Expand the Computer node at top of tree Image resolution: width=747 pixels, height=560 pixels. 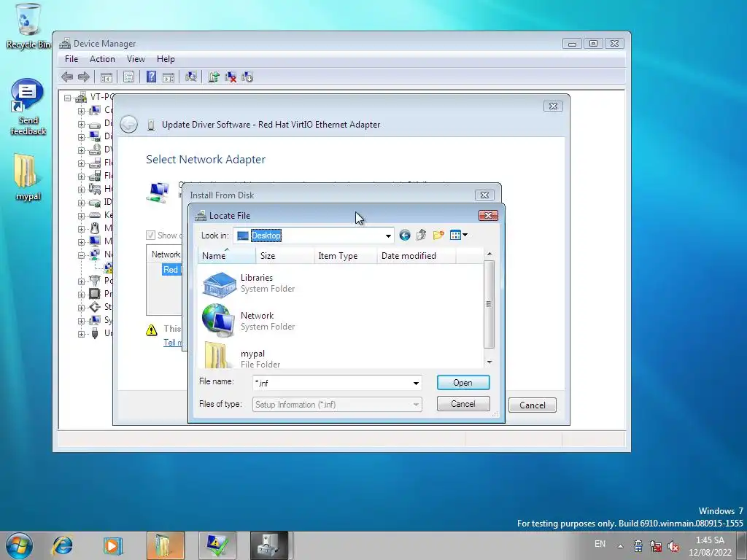point(82,111)
